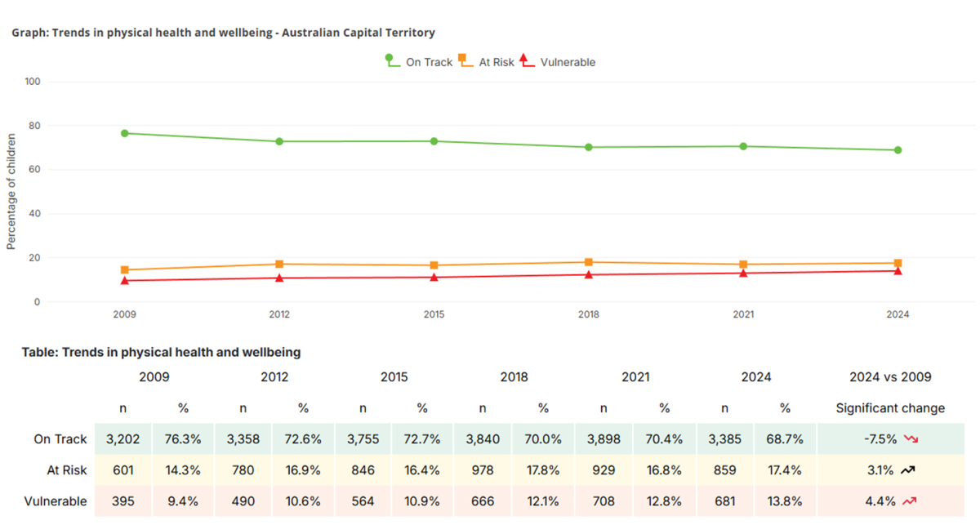Viewport: 980px width, 525px height.
Task: Click the On Track row label
Action: pos(60,439)
